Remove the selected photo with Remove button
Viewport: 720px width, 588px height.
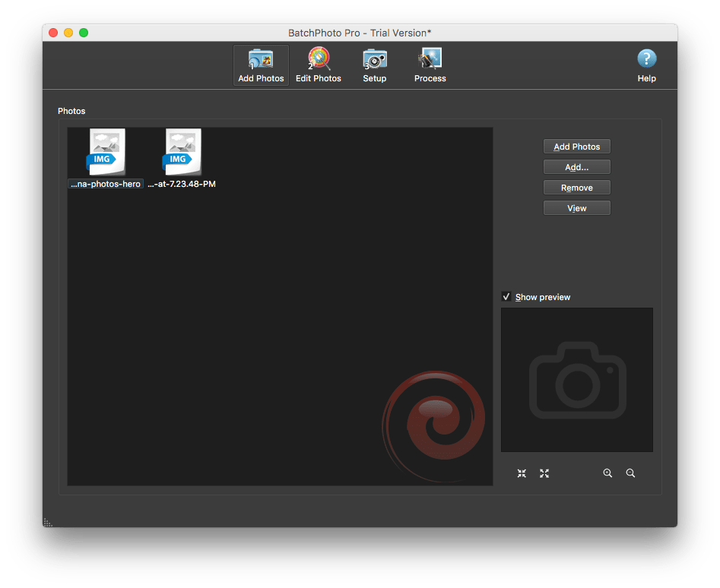(577, 188)
